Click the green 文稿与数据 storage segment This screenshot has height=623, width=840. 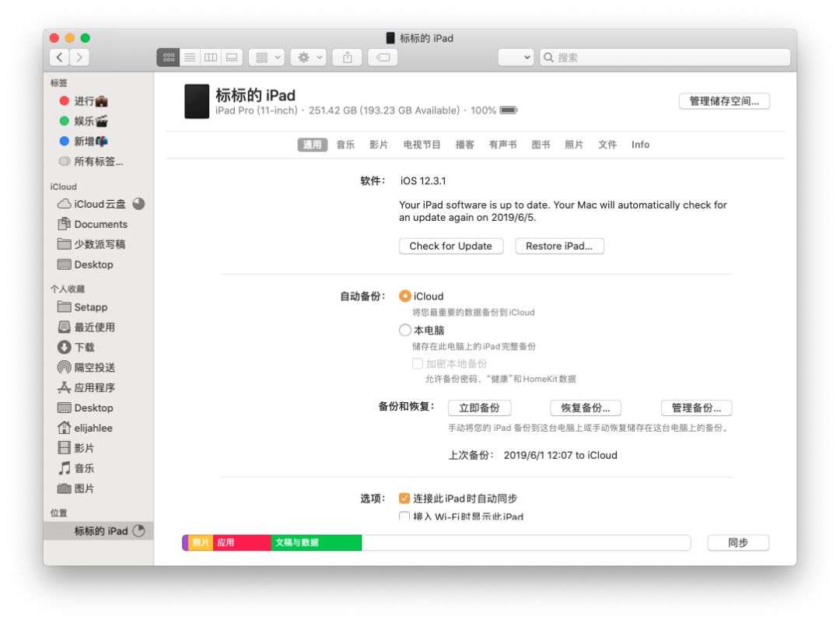click(x=316, y=543)
